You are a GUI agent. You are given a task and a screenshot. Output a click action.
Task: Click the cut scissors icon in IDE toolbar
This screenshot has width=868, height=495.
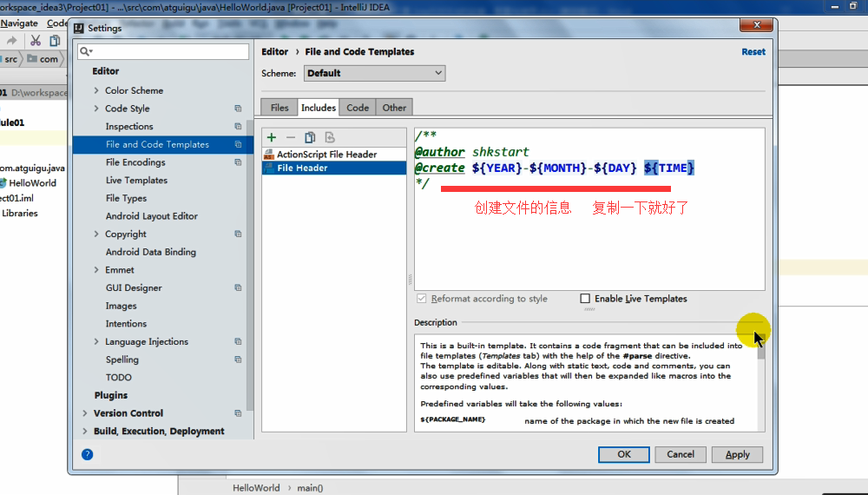pos(36,41)
